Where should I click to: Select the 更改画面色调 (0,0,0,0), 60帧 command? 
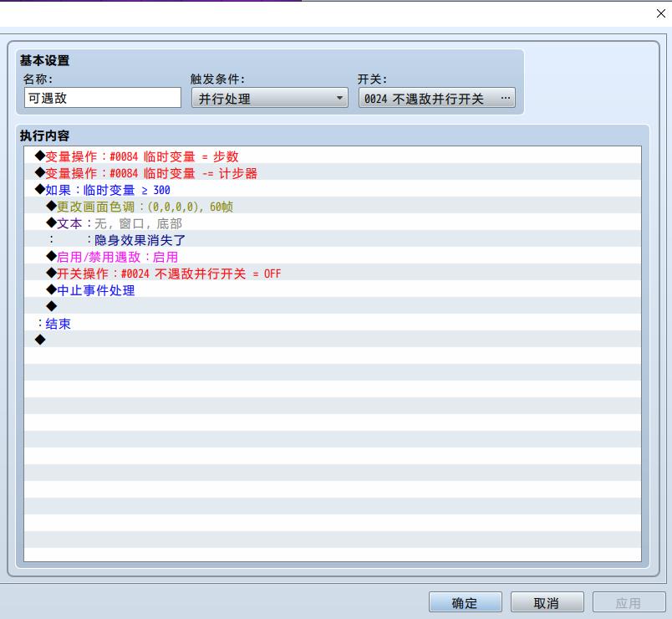click(x=333, y=207)
